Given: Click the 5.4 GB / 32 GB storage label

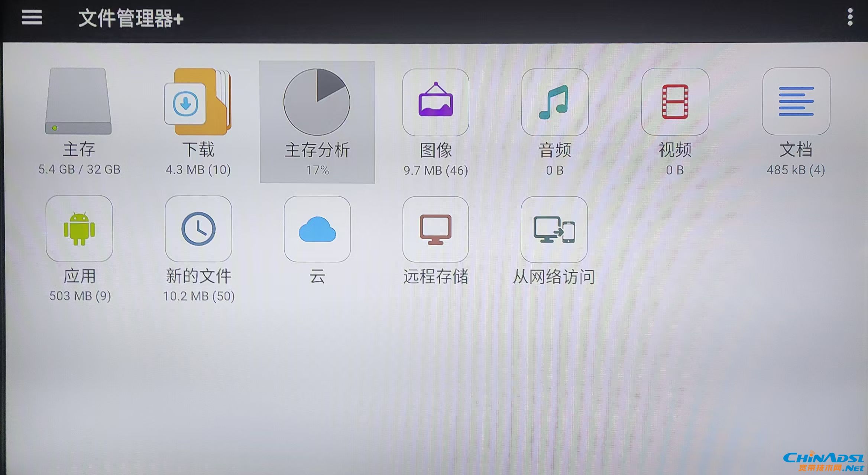Looking at the screenshot, I should (79, 170).
